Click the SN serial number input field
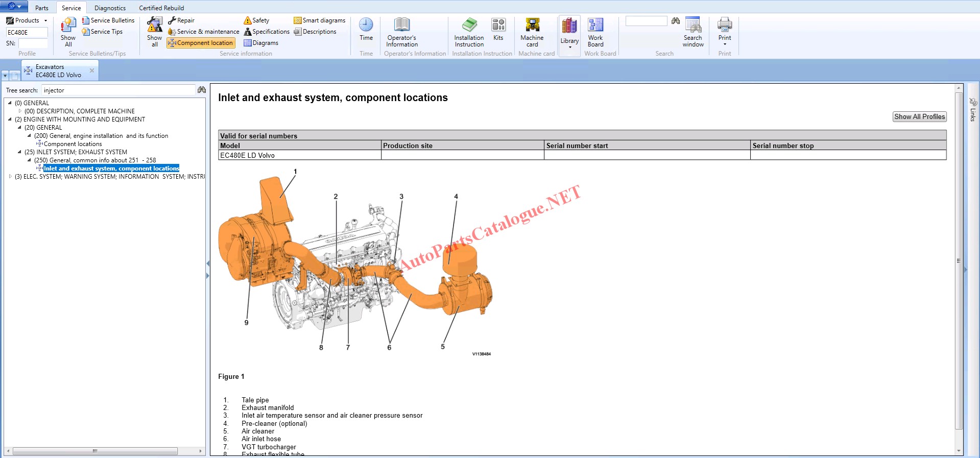 click(33, 43)
